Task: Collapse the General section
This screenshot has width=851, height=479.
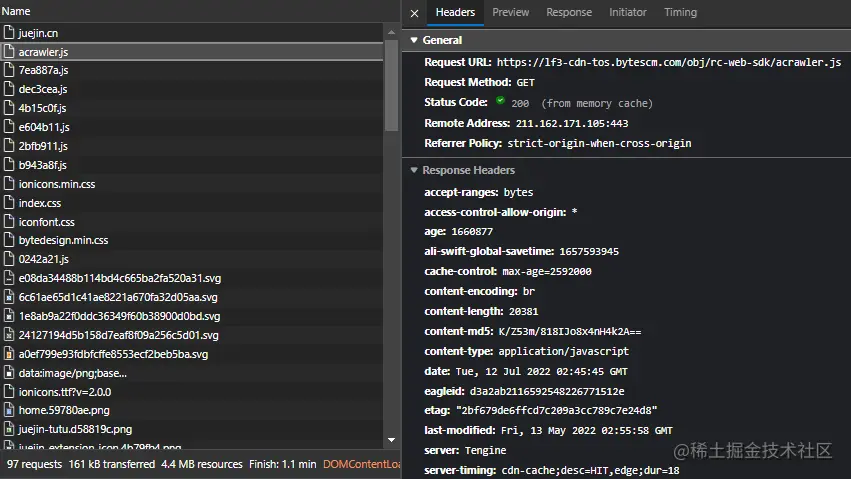Action: (x=414, y=40)
